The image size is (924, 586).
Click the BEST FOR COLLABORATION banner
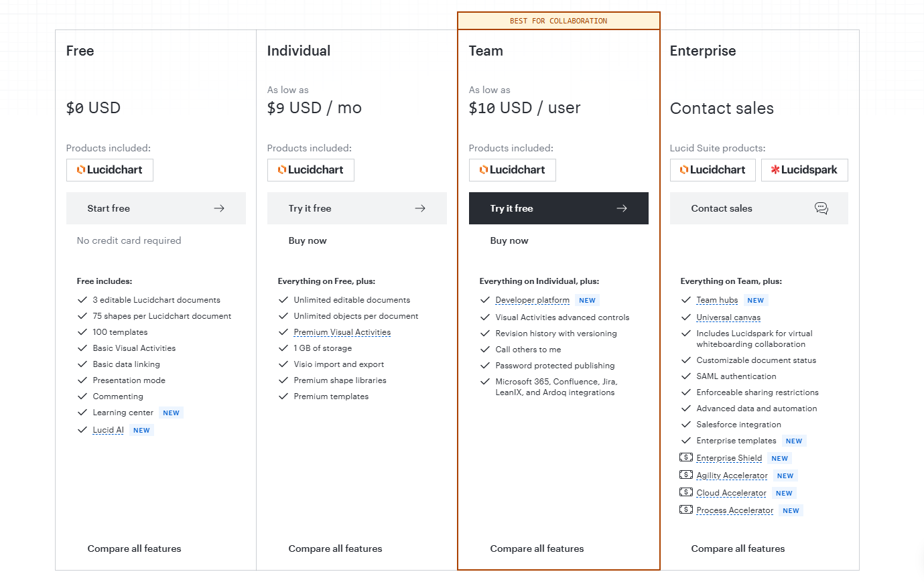point(559,21)
